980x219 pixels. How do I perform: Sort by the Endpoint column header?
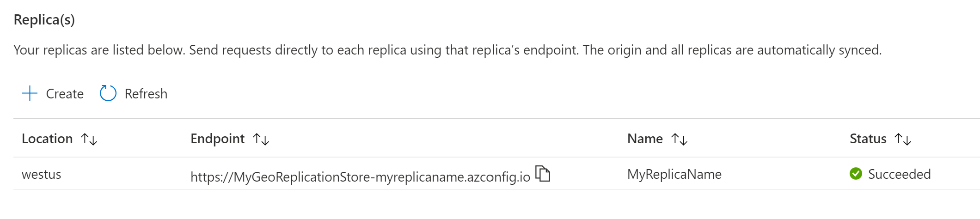tap(217, 139)
